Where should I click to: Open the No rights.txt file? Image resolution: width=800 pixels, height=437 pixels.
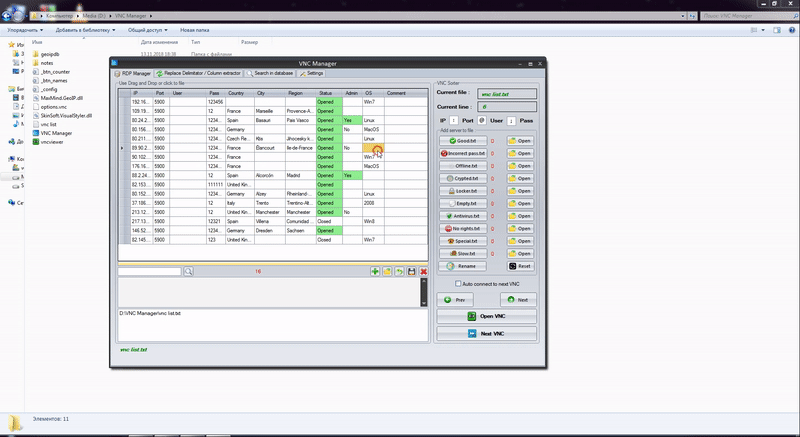(x=520, y=228)
